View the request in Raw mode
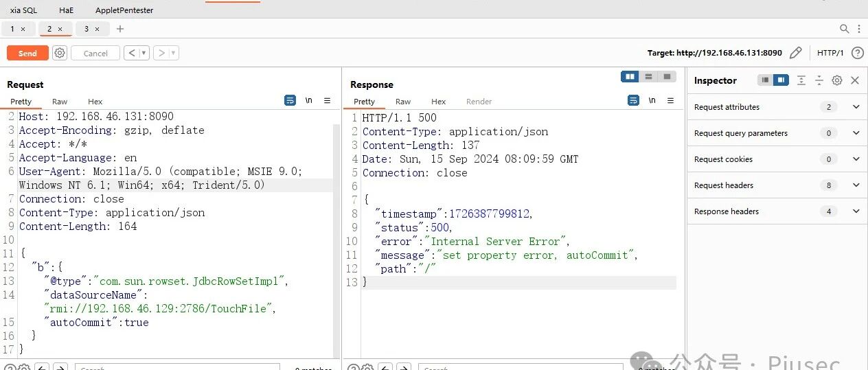Image resolution: width=868 pixels, height=370 pixels. click(60, 102)
